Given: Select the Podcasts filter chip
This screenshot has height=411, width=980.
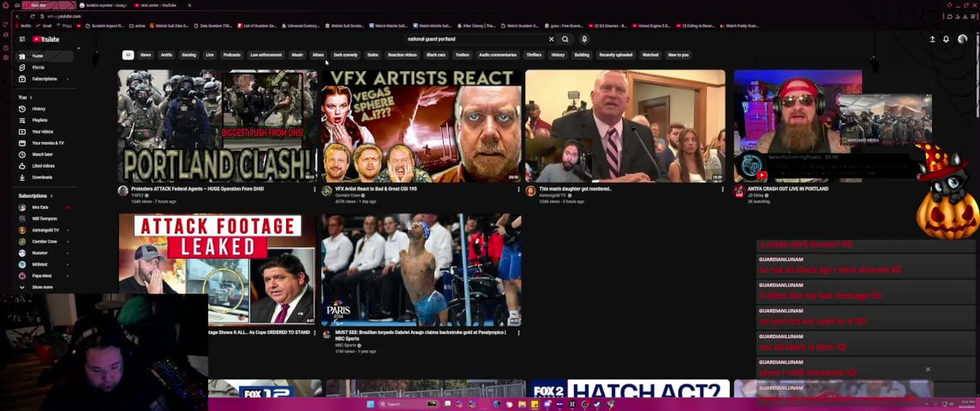Looking at the screenshot, I should (x=232, y=55).
